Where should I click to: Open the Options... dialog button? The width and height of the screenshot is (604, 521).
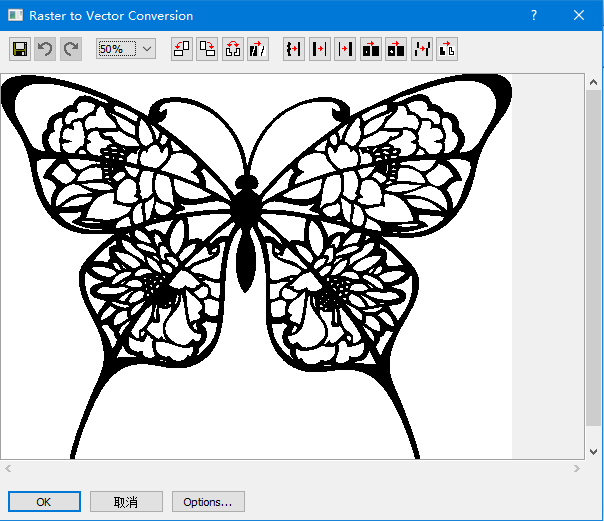coord(208,502)
